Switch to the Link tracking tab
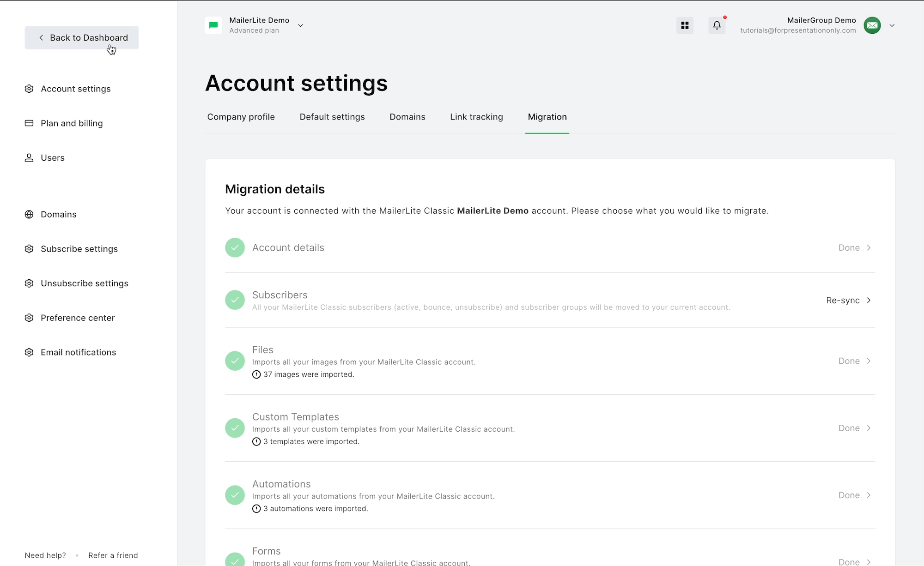The height and width of the screenshot is (566, 924). click(476, 117)
